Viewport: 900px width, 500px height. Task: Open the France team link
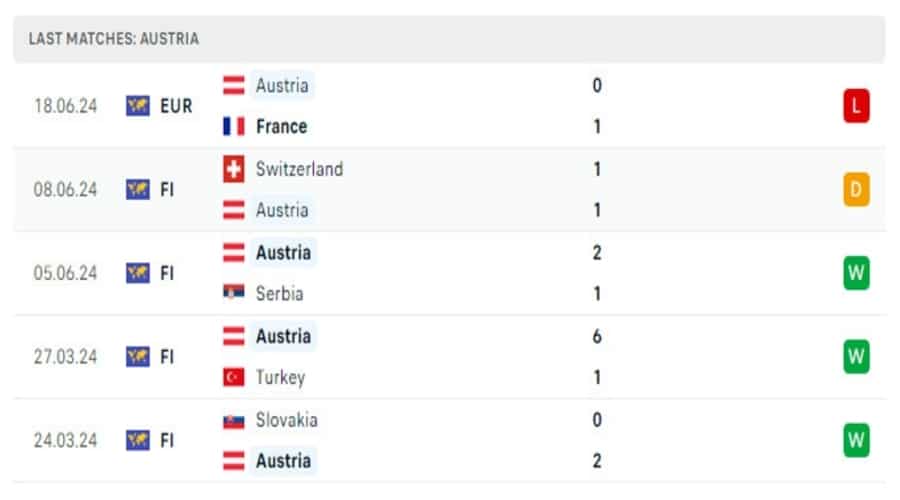tap(281, 127)
